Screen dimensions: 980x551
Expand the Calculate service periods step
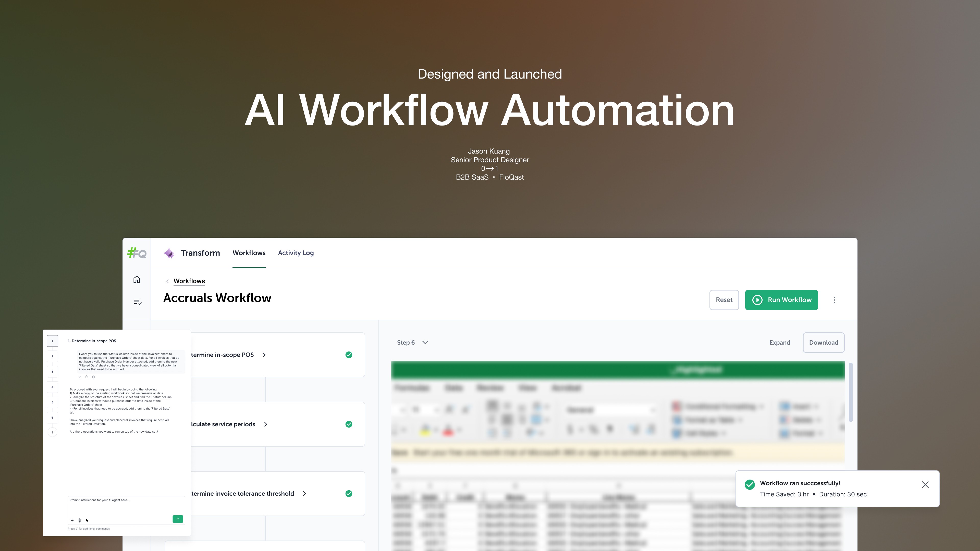tap(265, 424)
